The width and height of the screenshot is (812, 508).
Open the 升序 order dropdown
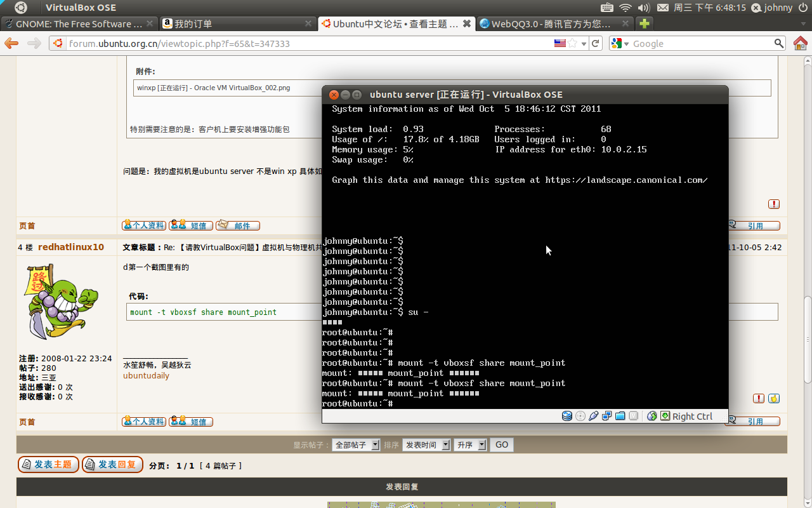tap(470, 445)
